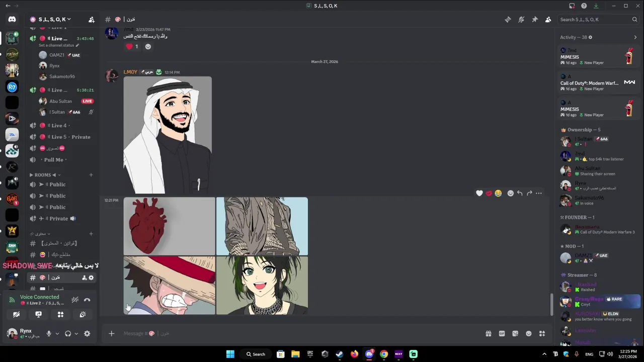Open Activity settings gear icon
This screenshot has height=362, width=644.
(591, 37)
